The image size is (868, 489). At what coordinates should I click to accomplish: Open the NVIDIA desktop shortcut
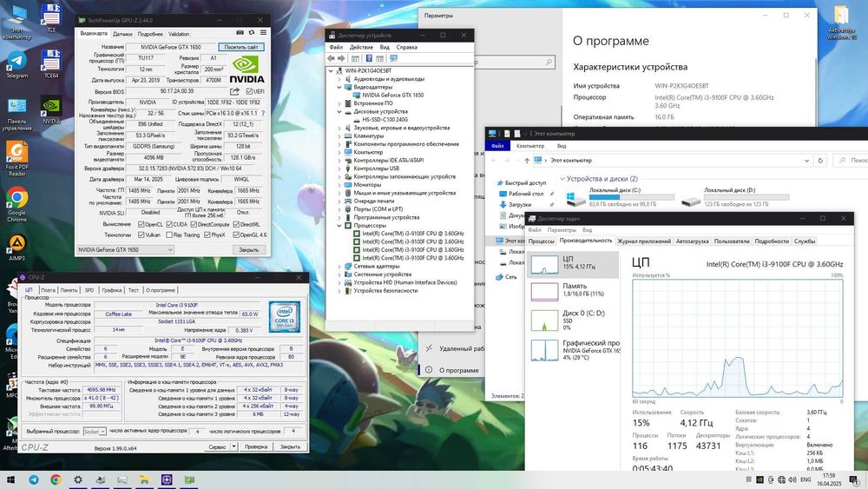51,110
